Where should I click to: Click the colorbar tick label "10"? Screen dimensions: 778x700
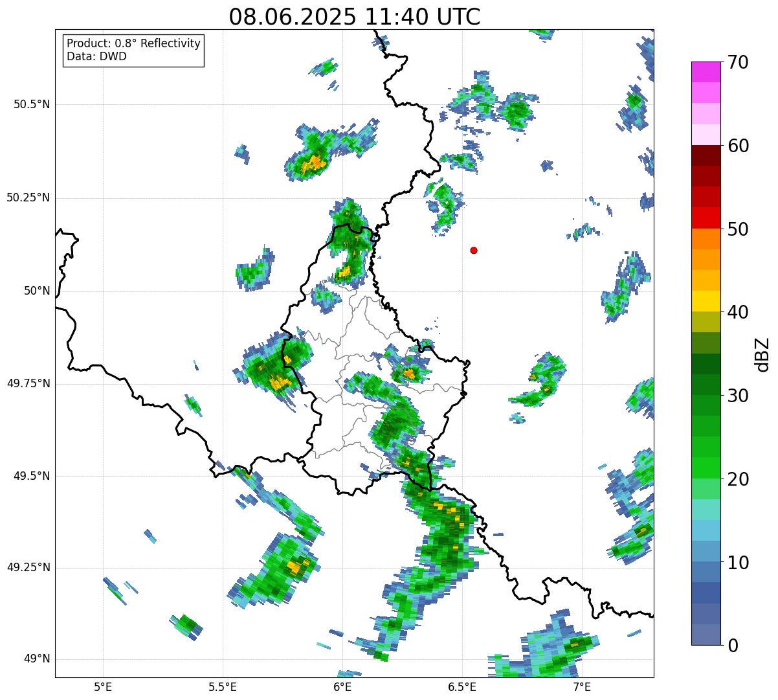[x=738, y=563]
